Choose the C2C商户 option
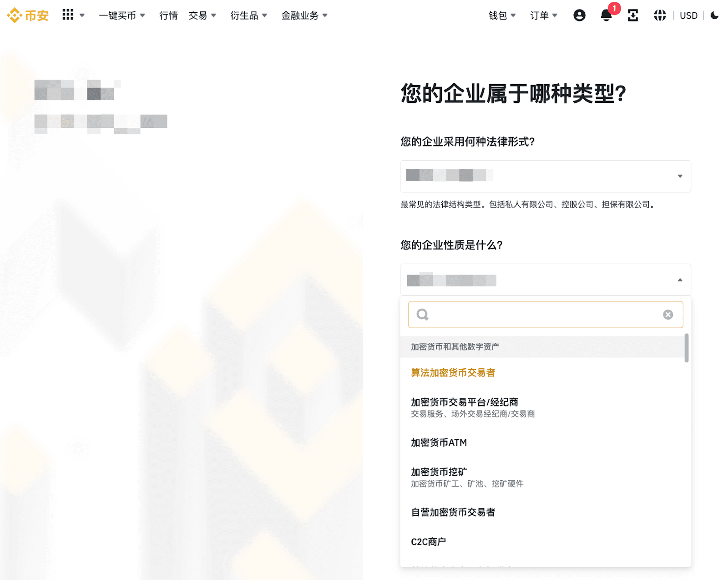 click(428, 542)
